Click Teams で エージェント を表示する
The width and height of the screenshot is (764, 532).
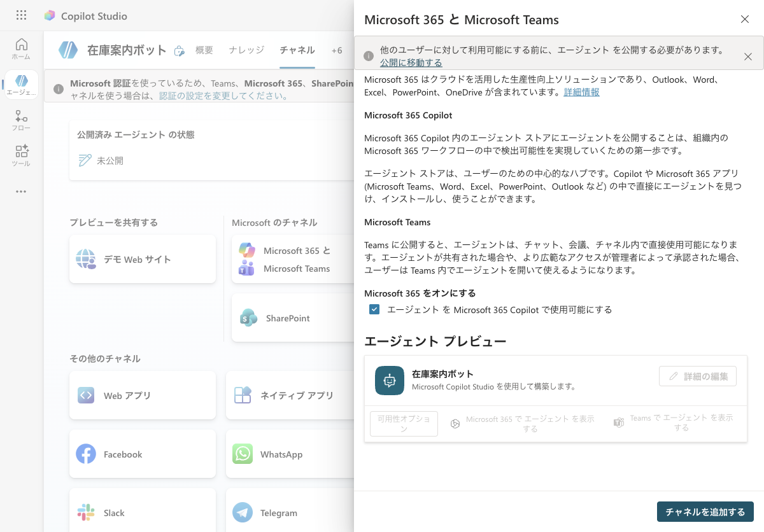pos(674,423)
